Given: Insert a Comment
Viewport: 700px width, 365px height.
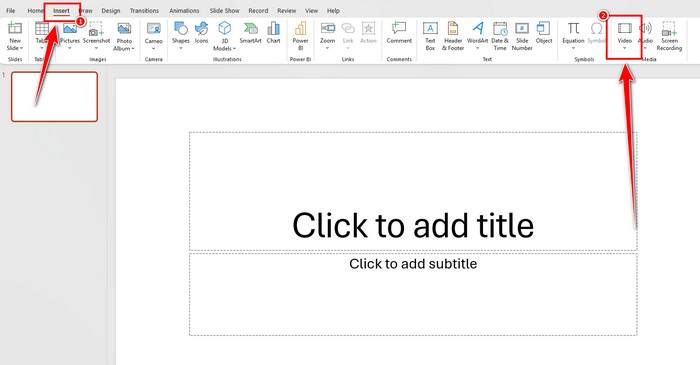Looking at the screenshot, I should point(399,33).
